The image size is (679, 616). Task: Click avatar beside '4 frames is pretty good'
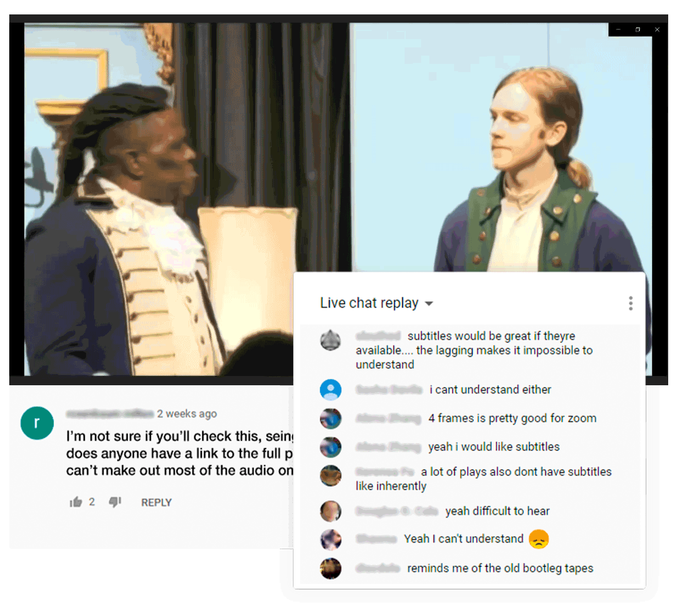pos(330,419)
